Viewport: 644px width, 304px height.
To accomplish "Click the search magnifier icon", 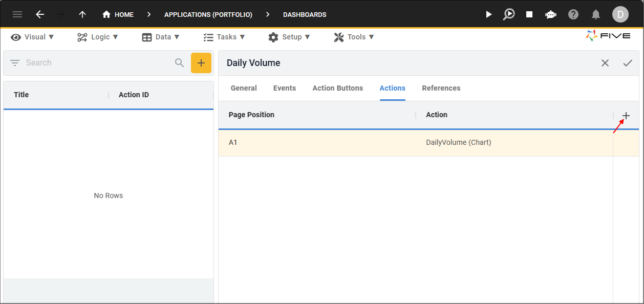I will point(179,62).
